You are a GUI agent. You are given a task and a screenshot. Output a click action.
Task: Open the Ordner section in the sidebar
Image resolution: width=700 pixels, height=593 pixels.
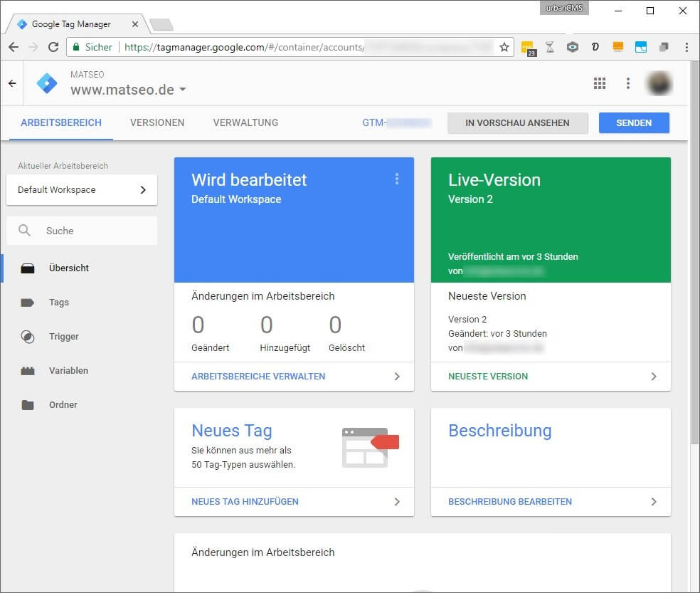(x=63, y=405)
